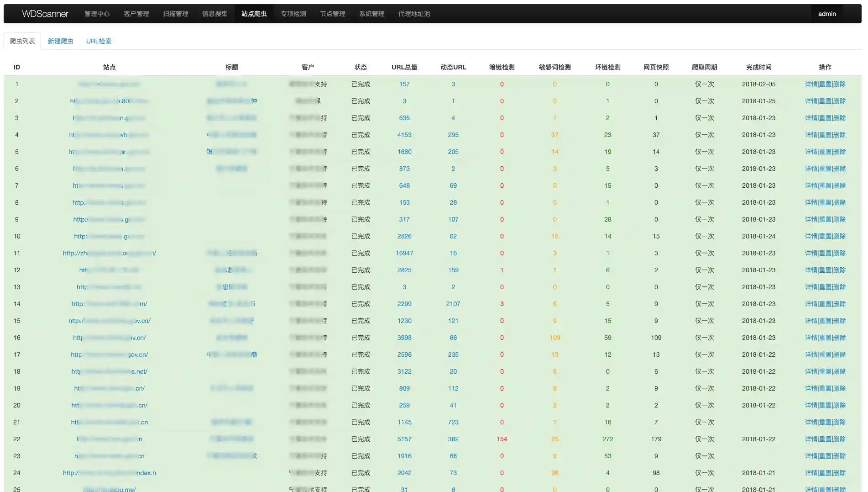Viewport: 868px width, 492px height.
Task: Open the 专项检测 menu
Action: click(293, 14)
